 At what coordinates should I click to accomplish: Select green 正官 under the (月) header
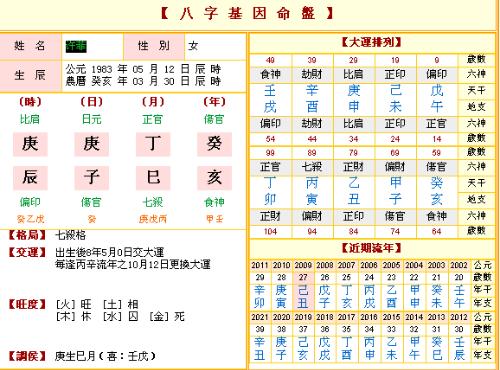click(x=153, y=119)
